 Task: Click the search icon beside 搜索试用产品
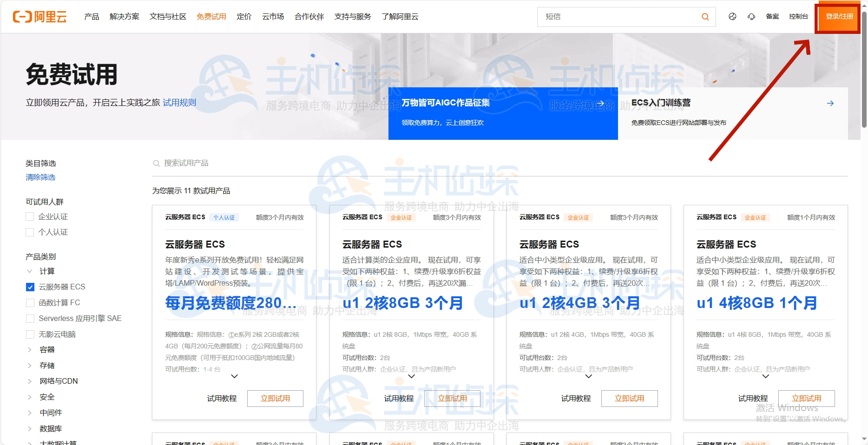click(157, 163)
